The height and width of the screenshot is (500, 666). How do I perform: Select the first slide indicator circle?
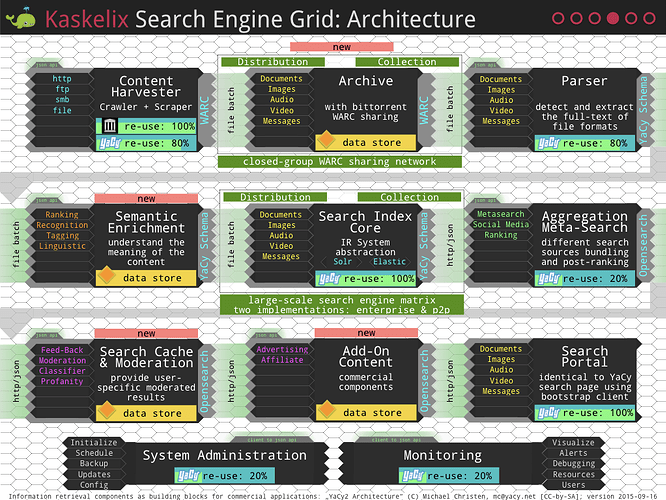tap(558, 18)
